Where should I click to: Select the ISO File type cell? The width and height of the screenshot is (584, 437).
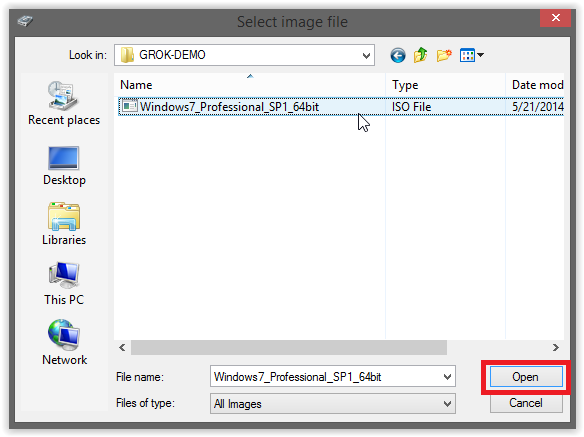click(411, 107)
